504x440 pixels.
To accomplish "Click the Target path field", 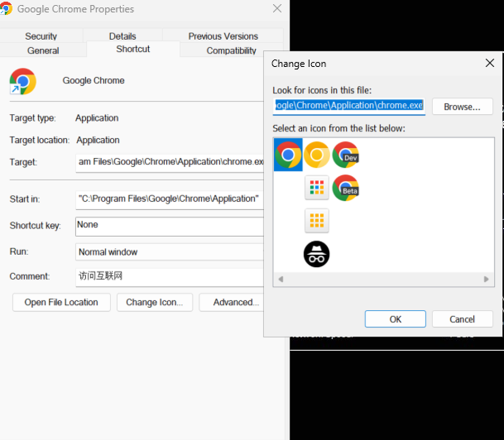I will click(x=170, y=163).
